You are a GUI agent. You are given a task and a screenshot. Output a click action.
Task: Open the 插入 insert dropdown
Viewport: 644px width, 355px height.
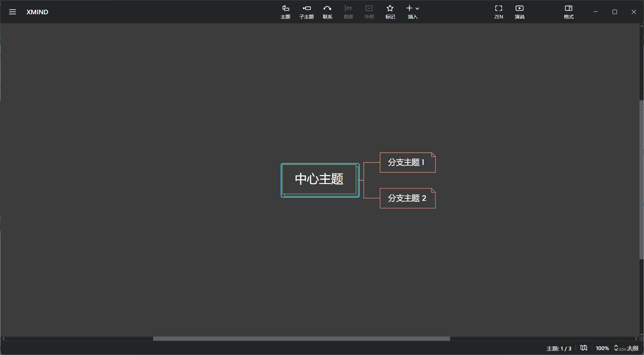pyautogui.click(x=413, y=12)
